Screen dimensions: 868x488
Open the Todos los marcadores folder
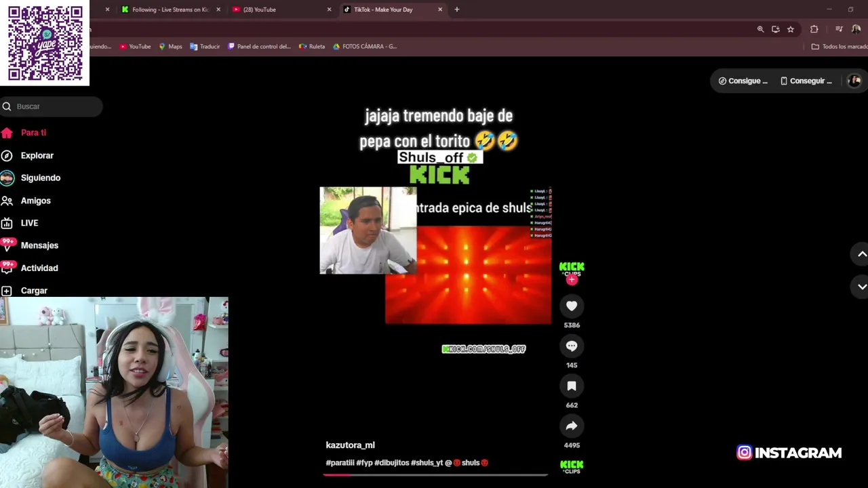click(x=840, y=47)
